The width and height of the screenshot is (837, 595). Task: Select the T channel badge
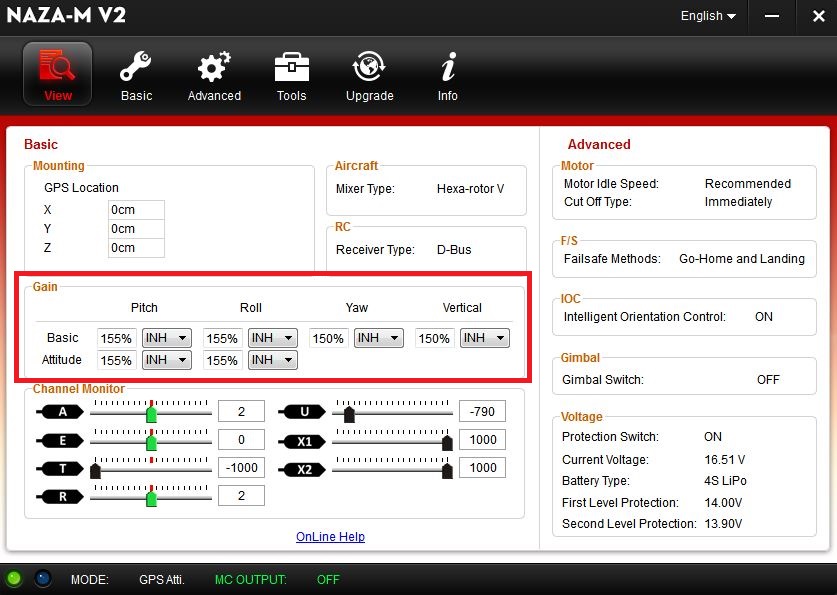pos(60,469)
